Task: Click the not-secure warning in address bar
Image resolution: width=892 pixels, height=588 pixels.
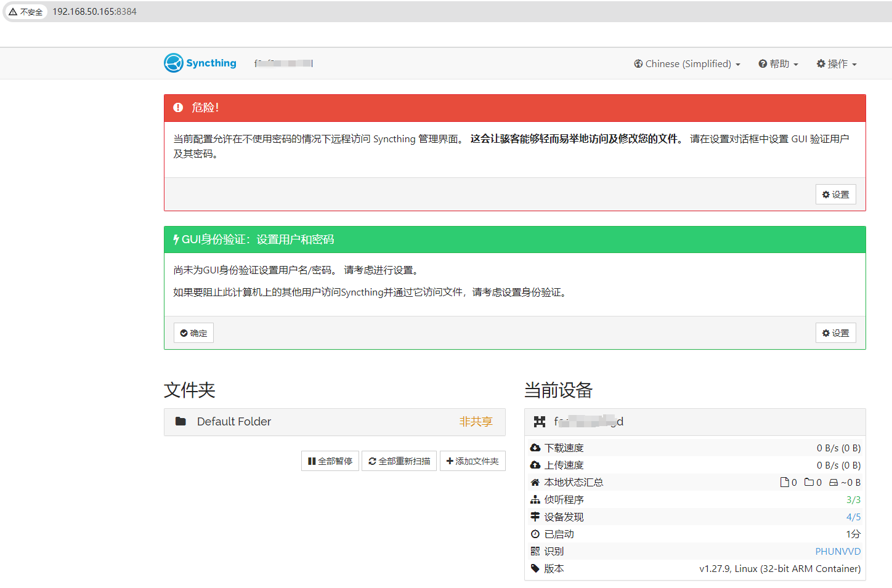Action: click(26, 12)
